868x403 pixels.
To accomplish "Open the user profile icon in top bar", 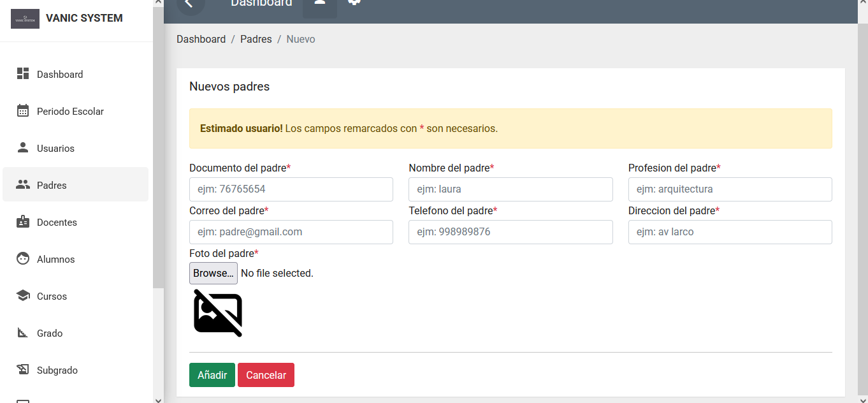I will 319,3.
